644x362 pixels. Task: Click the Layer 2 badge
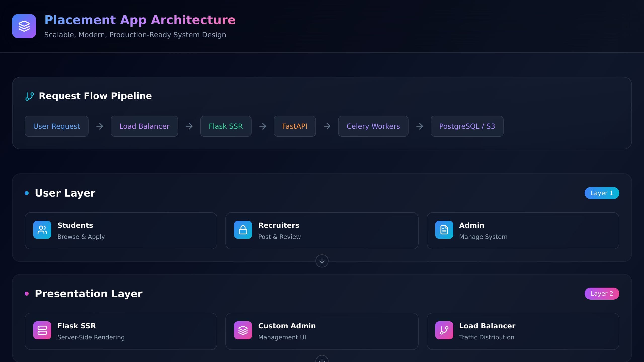tap(602, 294)
